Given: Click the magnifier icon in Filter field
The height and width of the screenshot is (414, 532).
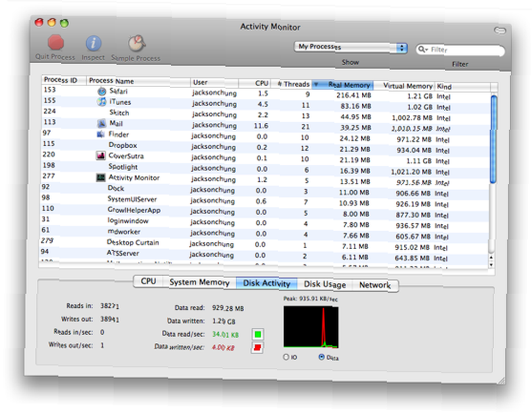Looking at the screenshot, I should 422,49.
